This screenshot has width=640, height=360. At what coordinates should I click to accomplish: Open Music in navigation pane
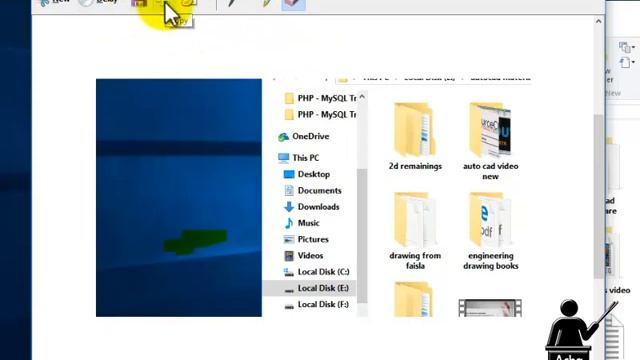301,223
